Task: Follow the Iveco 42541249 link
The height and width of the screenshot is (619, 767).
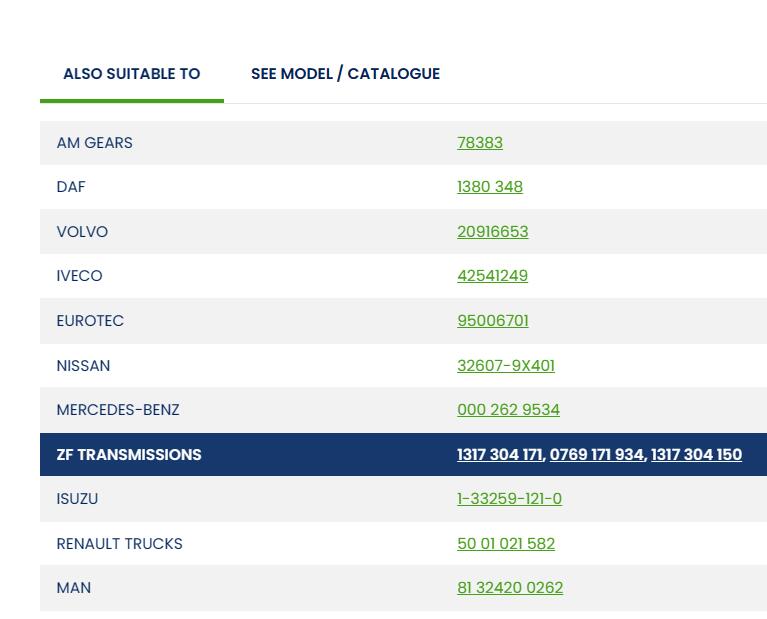Action: coord(492,276)
